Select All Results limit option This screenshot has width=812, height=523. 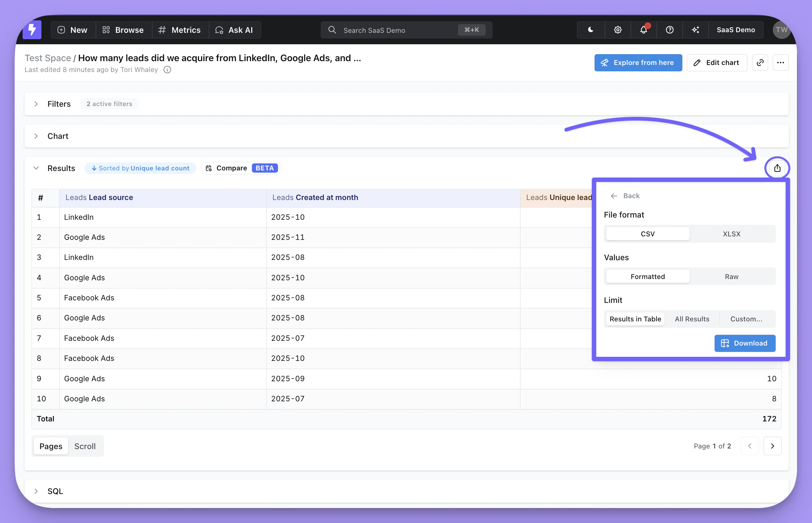coord(692,319)
